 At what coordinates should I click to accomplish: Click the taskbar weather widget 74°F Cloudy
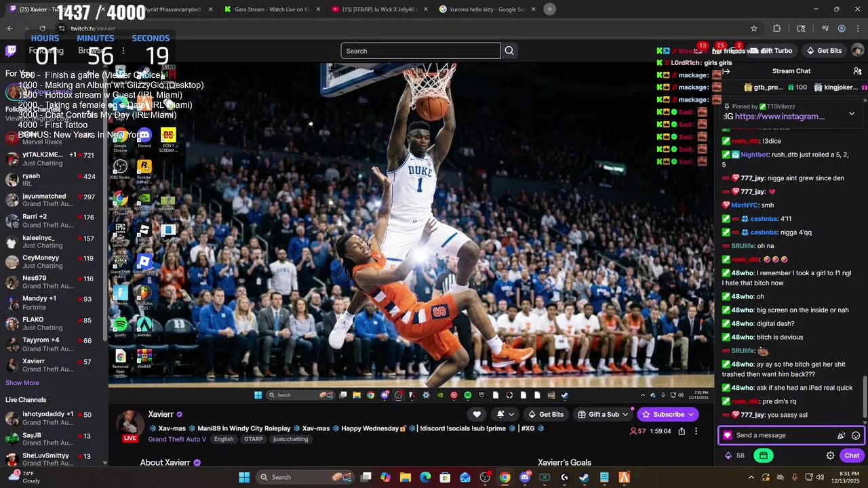[24, 477]
